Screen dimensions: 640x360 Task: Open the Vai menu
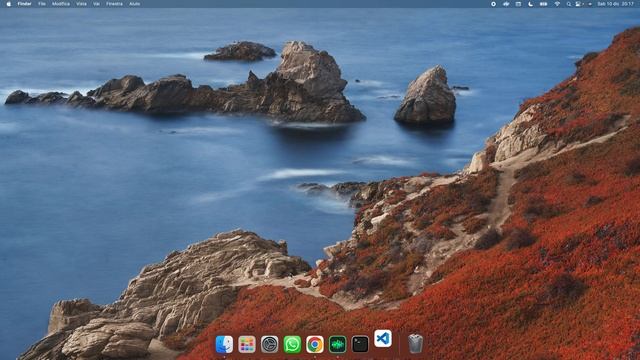tap(96, 4)
